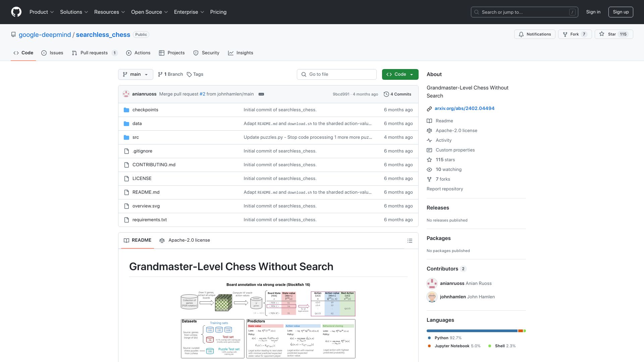Open the Enterprise dropdown menu
Screen dimensions: 644x362
tap(189, 12)
